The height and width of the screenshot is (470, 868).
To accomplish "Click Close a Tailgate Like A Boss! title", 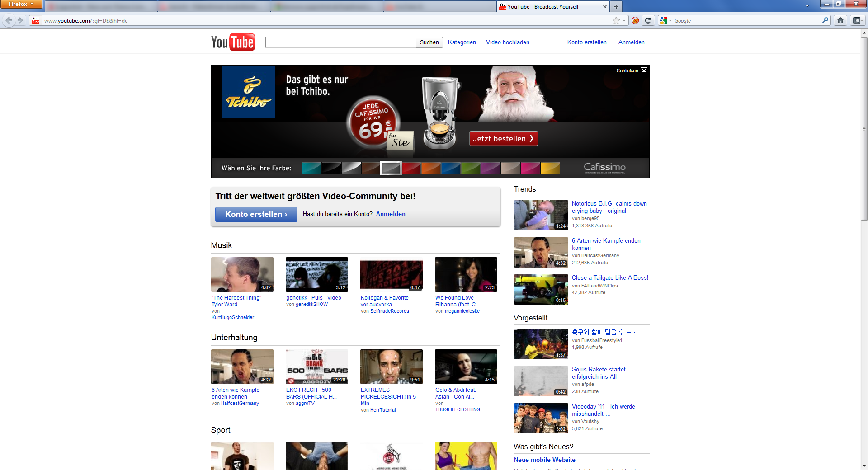I will coord(610,278).
